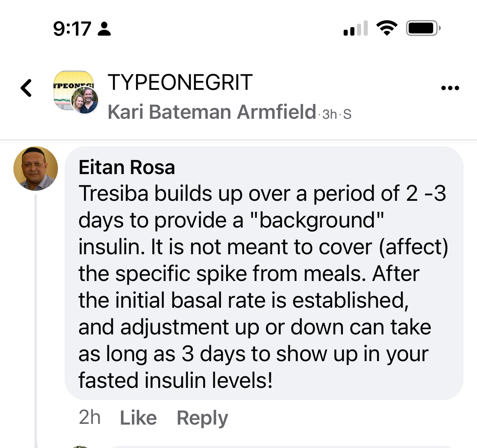The height and width of the screenshot is (448, 477).
Task: Tap the vertical reply thread line
Action: 36,315
